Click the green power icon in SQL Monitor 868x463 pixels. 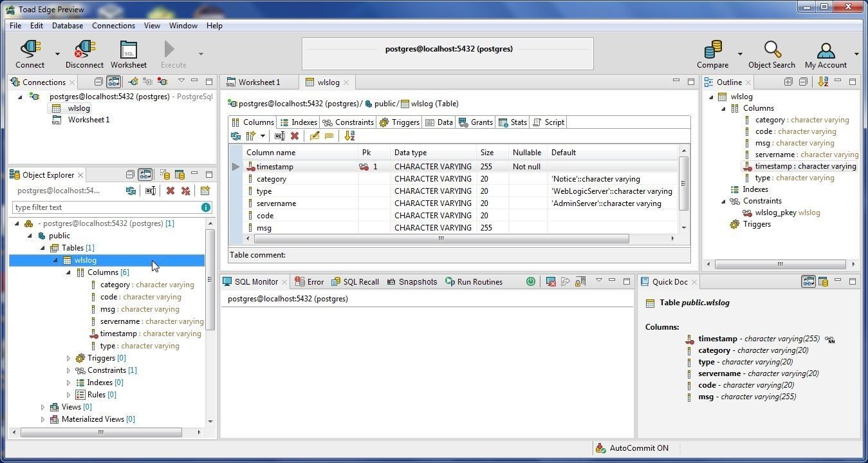tap(530, 281)
